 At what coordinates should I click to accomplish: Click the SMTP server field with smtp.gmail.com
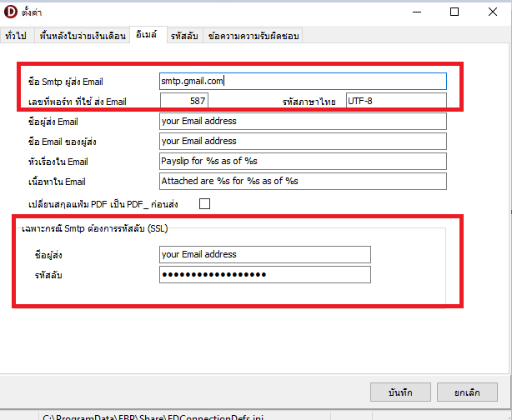click(303, 81)
